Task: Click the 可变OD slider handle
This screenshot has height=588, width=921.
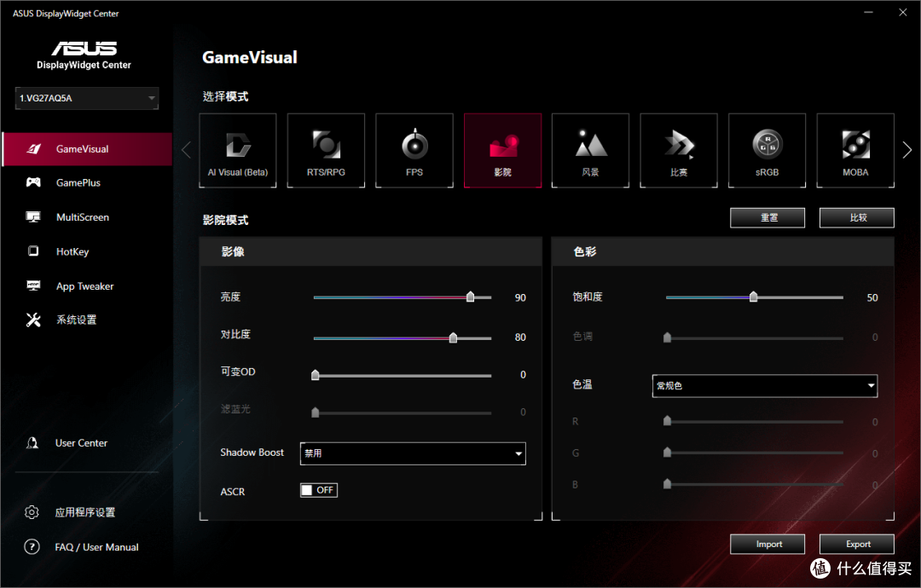Action: coord(315,375)
